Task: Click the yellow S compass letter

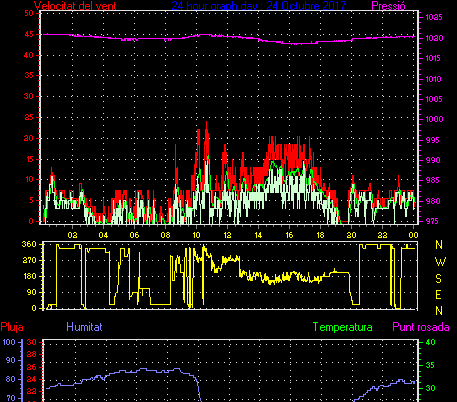Action: 439,279
